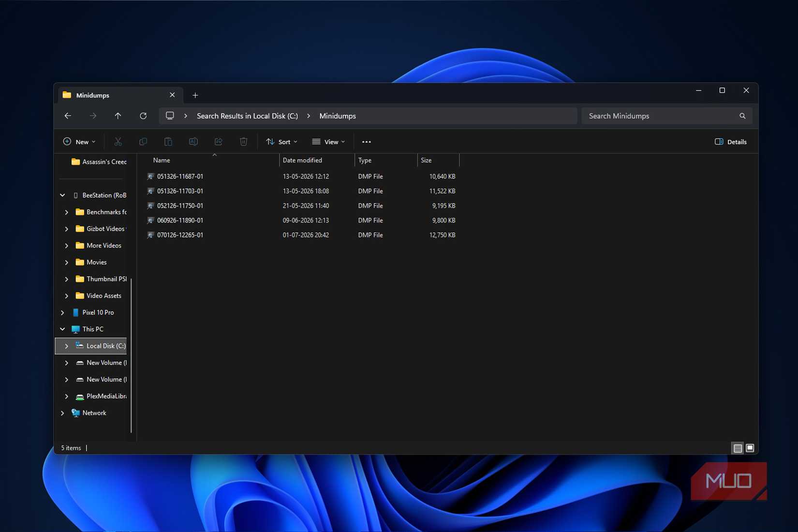The image size is (798, 532).
Task: Click the 5 items status text
Action: click(x=71, y=448)
